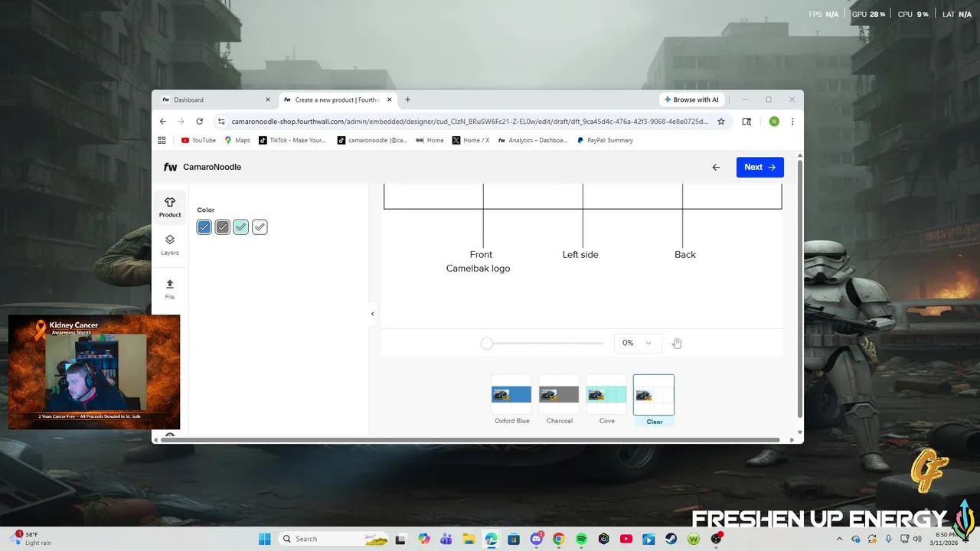Open the zoom percentage dropdown
Screen dimensions: 980x551
tap(637, 343)
